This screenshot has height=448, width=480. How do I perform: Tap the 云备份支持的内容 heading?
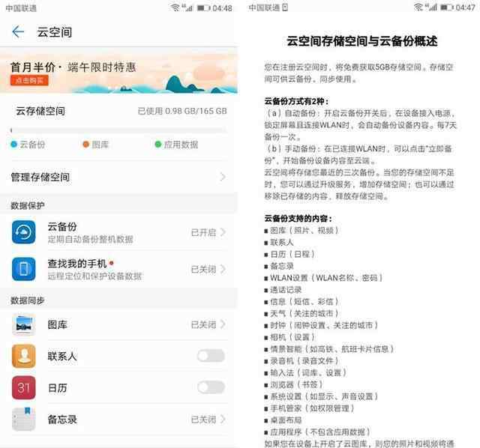(x=298, y=218)
